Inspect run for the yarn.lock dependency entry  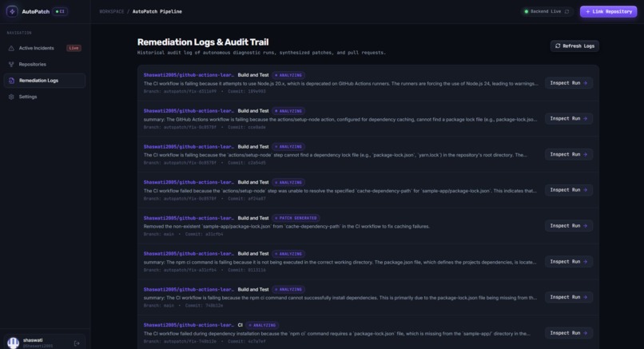coord(568,154)
